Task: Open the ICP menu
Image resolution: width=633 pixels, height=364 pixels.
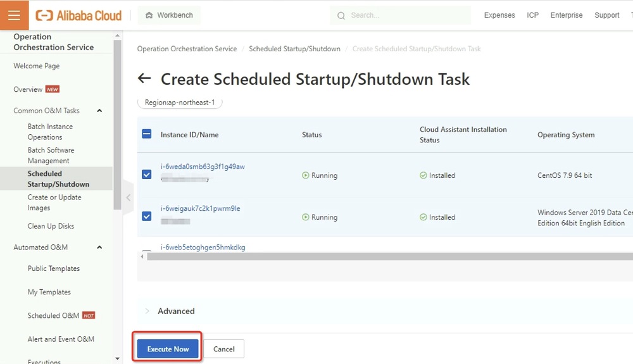Action: (x=532, y=15)
